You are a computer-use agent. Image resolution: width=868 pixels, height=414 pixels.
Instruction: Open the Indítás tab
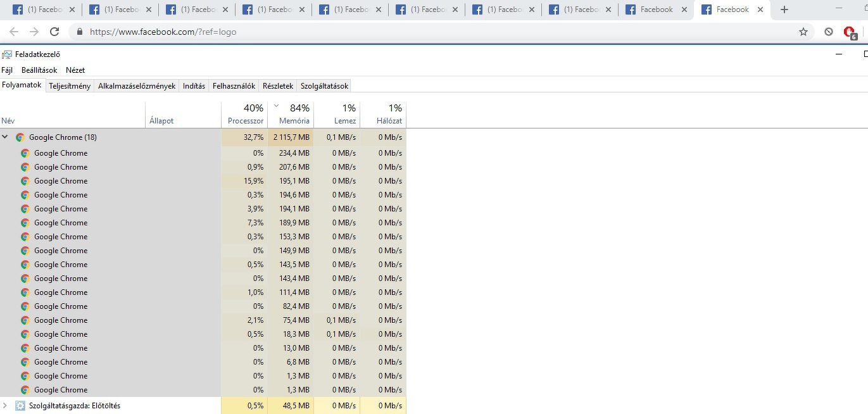coord(194,86)
